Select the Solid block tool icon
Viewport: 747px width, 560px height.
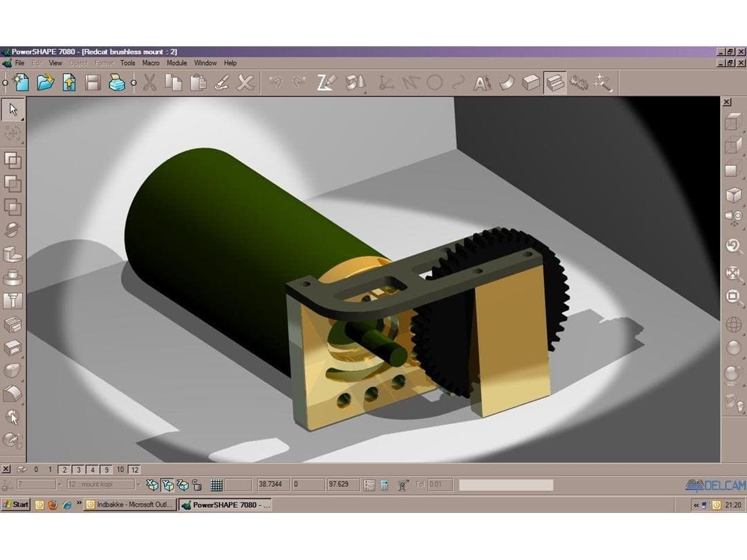(x=531, y=84)
